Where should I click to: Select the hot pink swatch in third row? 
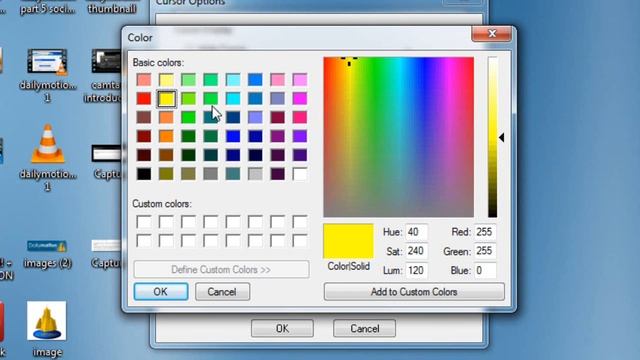click(x=300, y=118)
